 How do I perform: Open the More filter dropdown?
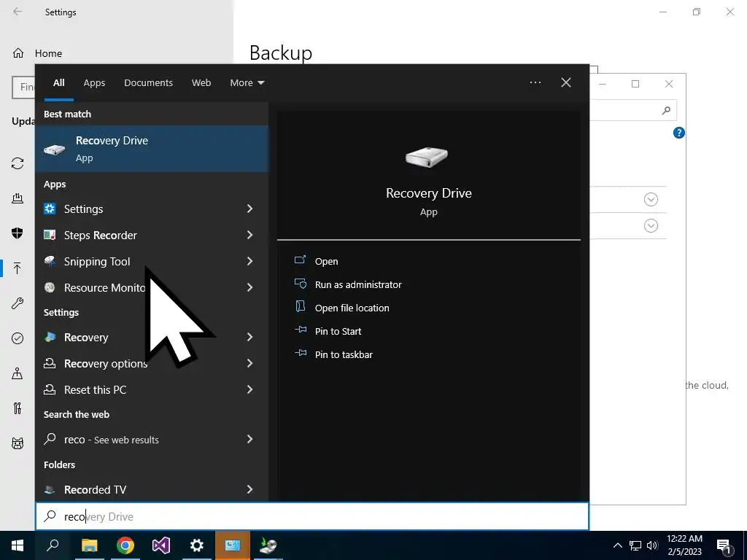pos(247,83)
